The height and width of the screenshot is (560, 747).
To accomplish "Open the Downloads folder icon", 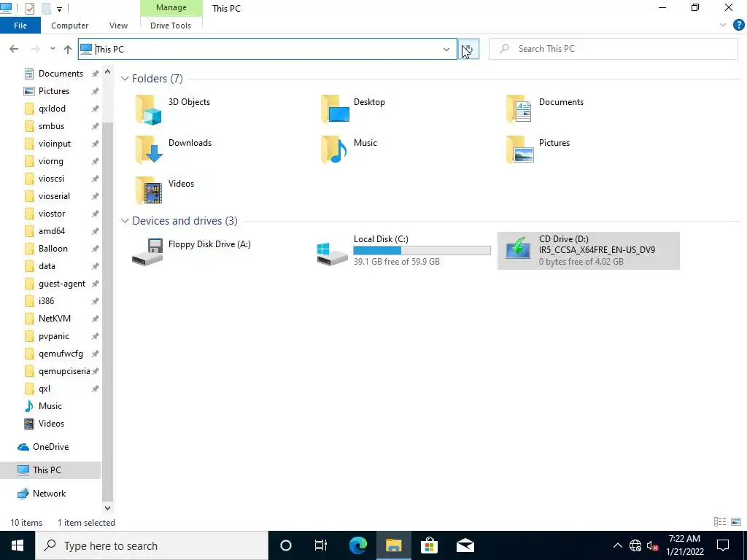I will (x=149, y=149).
